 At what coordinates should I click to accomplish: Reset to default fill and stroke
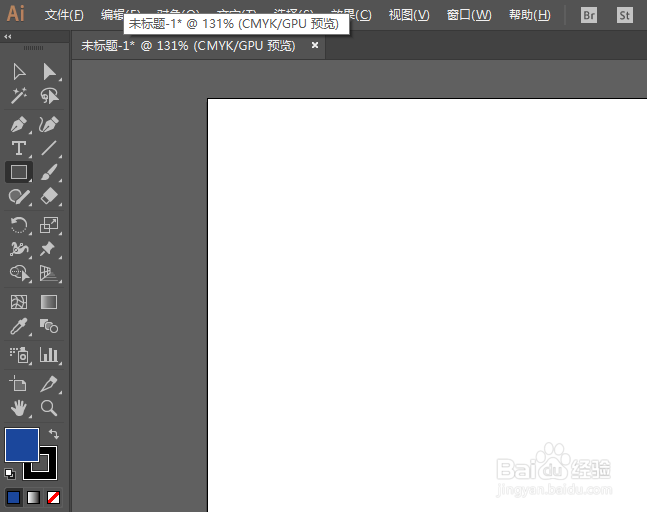[x=10, y=474]
